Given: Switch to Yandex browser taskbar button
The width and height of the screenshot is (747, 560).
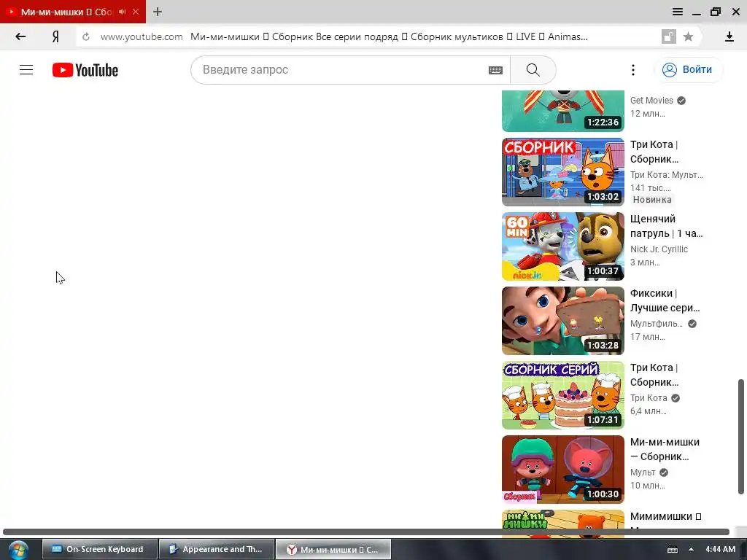Looking at the screenshot, I should tap(333, 549).
